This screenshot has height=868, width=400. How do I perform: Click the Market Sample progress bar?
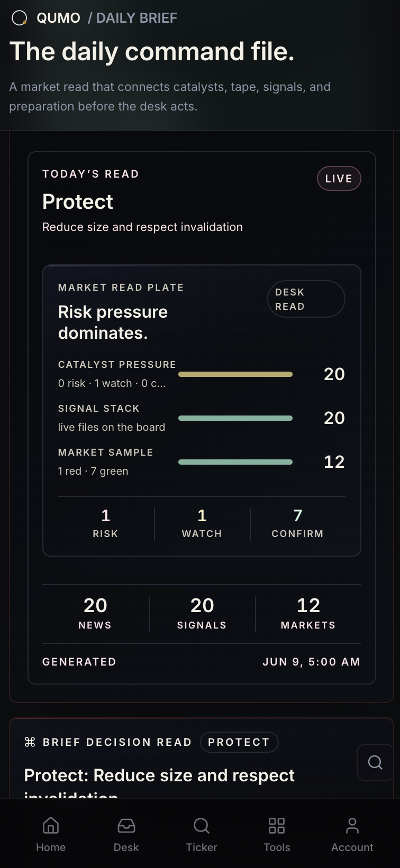[x=235, y=462]
